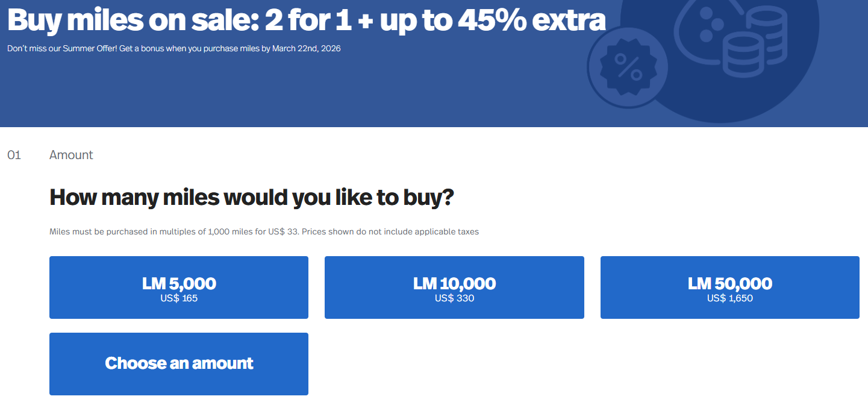Click the 01 step number
868x405 pixels.
(14, 155)
